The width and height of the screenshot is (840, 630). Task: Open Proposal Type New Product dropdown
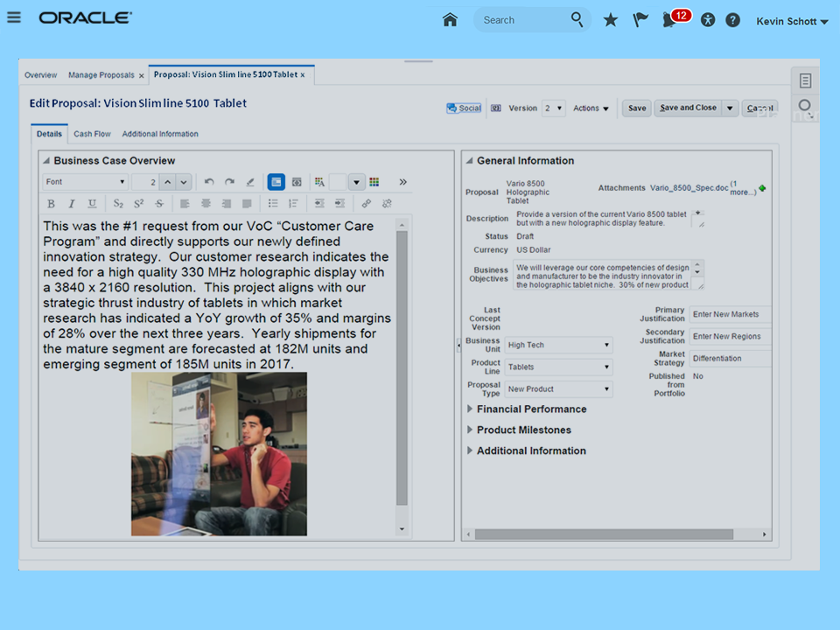(559, 388)
